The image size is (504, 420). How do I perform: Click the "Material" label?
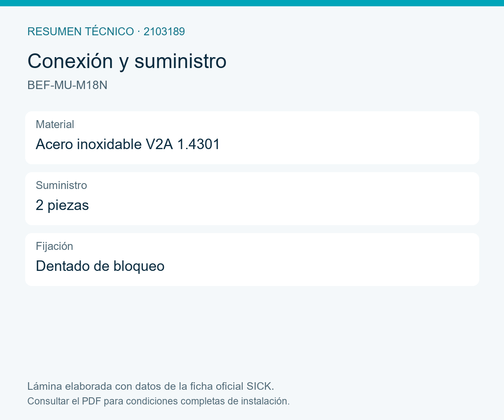(x=55, y=124)
